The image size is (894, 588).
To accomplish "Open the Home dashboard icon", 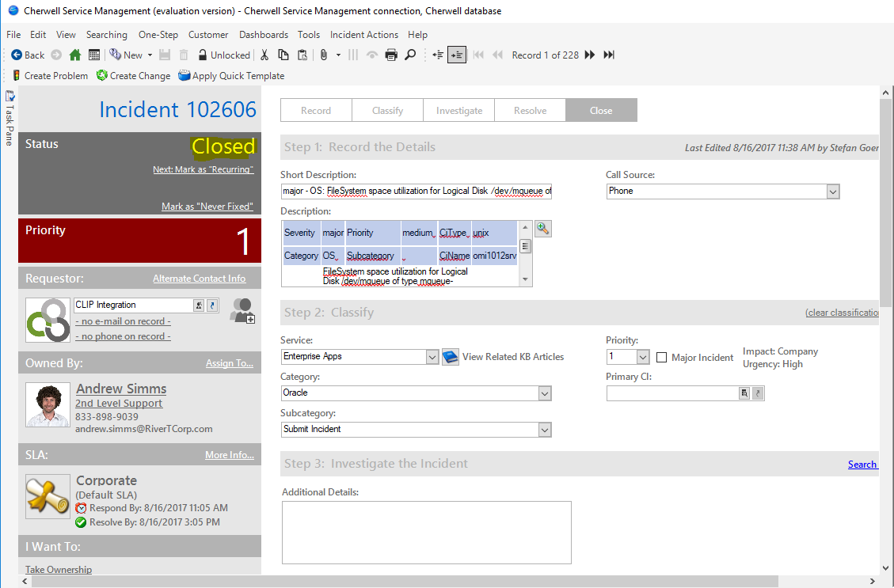I will 75,55.
